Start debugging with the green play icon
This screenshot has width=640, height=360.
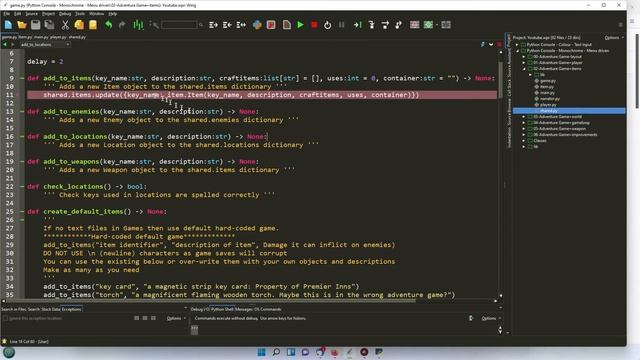tap(300, 25)
